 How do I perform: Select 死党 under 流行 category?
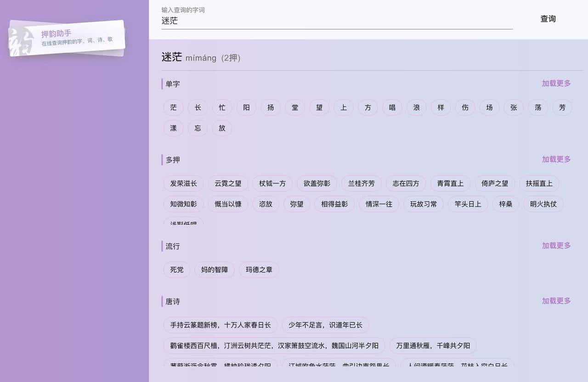point(176,270)
